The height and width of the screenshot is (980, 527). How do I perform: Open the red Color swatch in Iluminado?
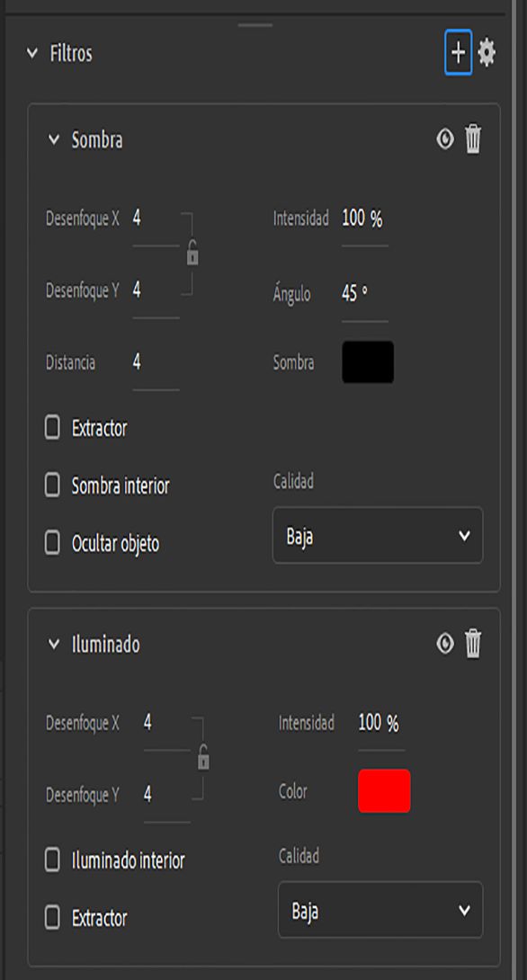pos(383,791)
